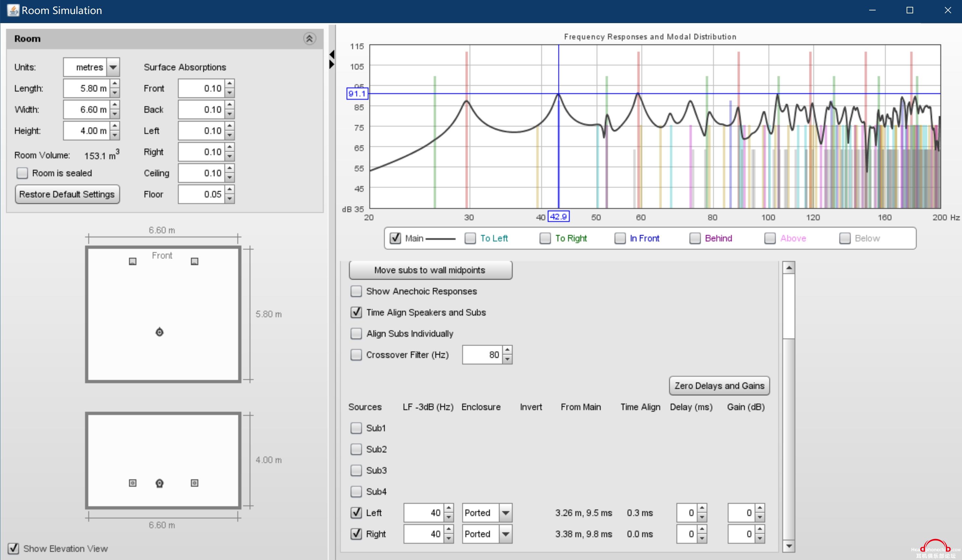Click the left speaker icon in plan view
Viewport: 962px width, 560px height.
click(x=133, y=262)
